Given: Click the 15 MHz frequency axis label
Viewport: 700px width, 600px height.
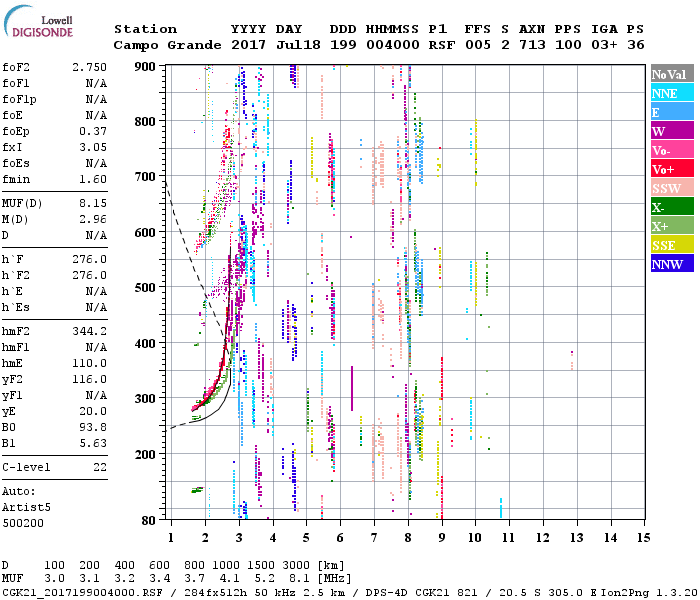Looking at the screenshot, I should pos(643,538).
